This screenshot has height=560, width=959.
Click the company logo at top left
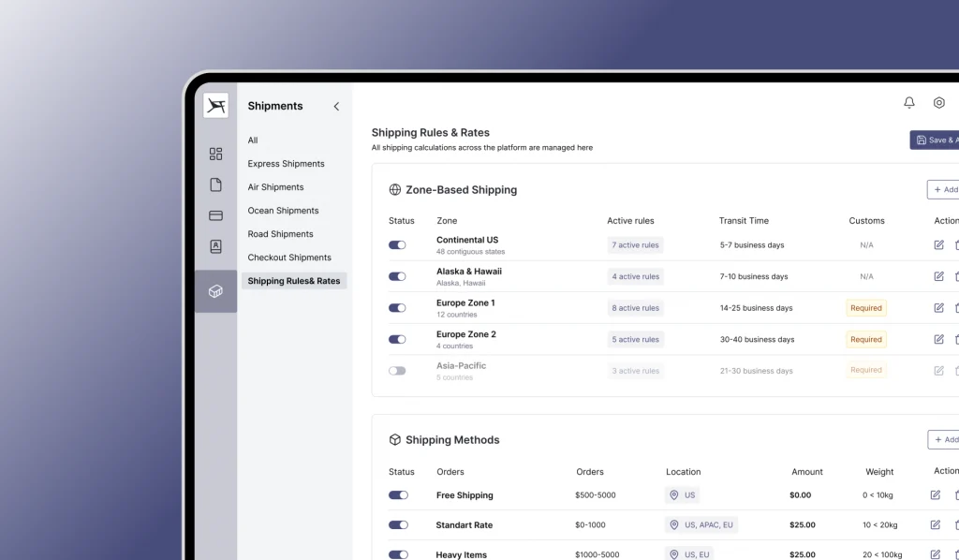(x=216, y=106)
